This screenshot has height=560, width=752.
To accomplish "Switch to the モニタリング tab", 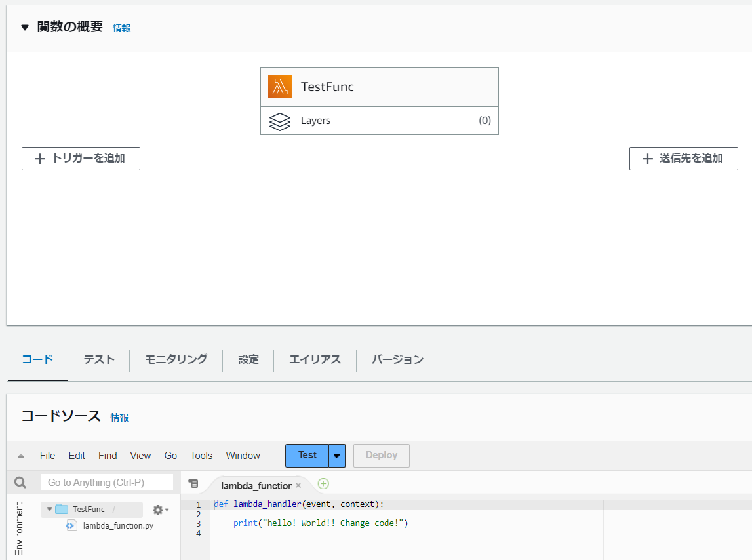I will [x=175, y=359].
